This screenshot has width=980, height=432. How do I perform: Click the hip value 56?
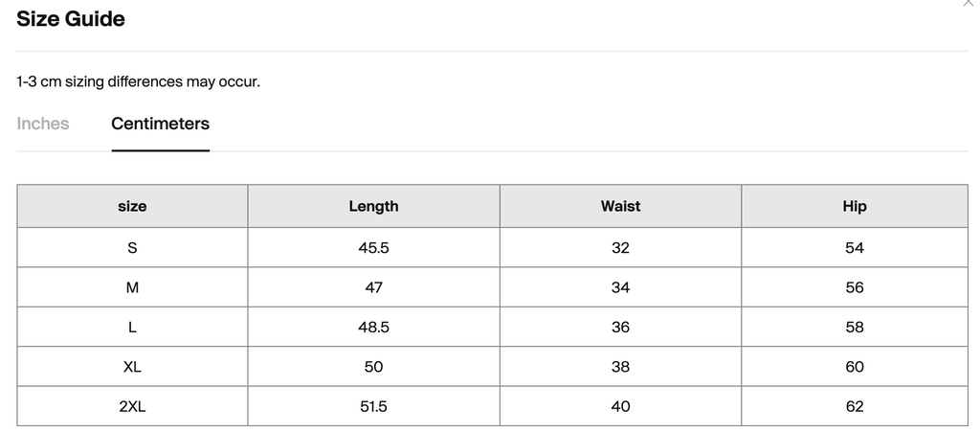click(x=855, y=287)
